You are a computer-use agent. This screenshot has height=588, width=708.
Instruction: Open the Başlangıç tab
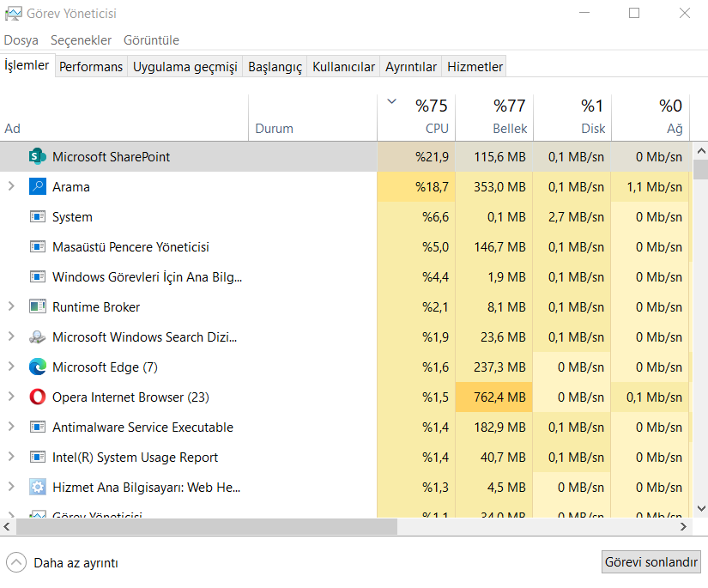(275, 67)
